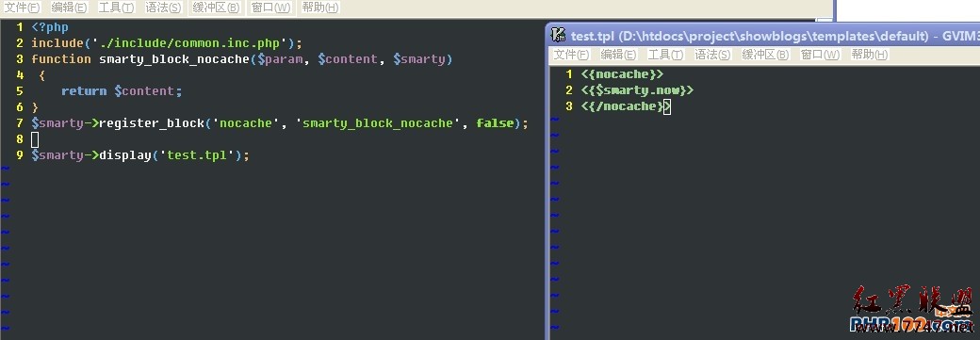Click line number 3 in the test.tpl editor
The width and height of the screenshot is (980, 340).
569,106
